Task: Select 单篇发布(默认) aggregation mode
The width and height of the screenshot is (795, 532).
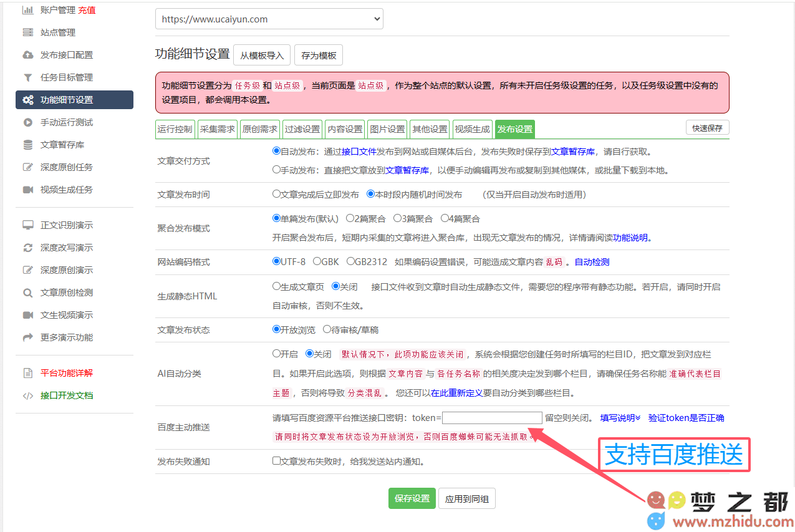Action: [276, 218]
